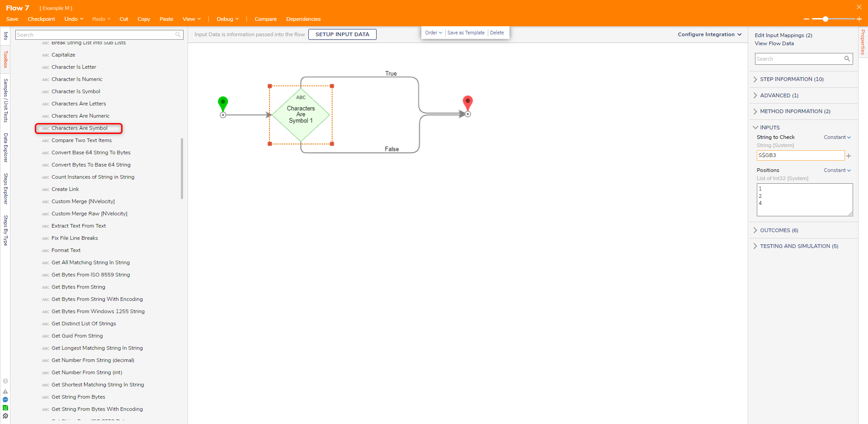
Task: Change Positions Constant mapping type
Action: click(837, 170)
